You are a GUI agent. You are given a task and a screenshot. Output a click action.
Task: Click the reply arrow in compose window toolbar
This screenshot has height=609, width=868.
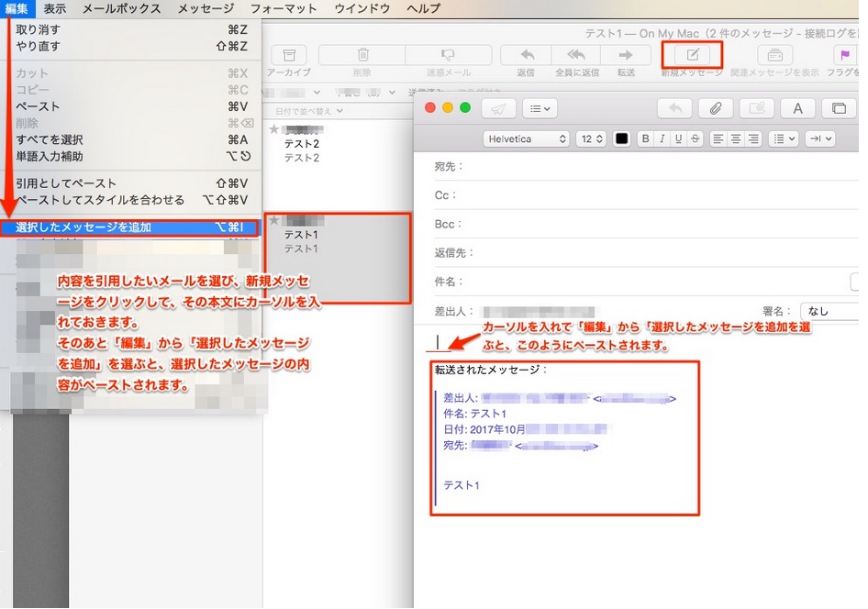(674, 108)
